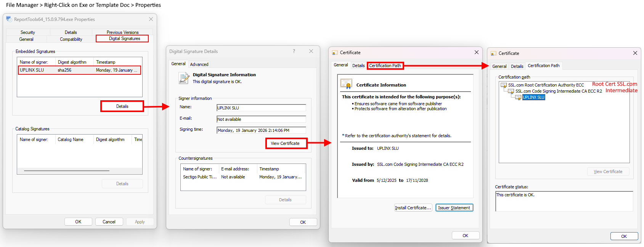Screen dimensions: 644x247
Task: Click the SSL.com Code Signing Intermediate certificate icon
Action: pyautogui.click(x=511, y=91)
